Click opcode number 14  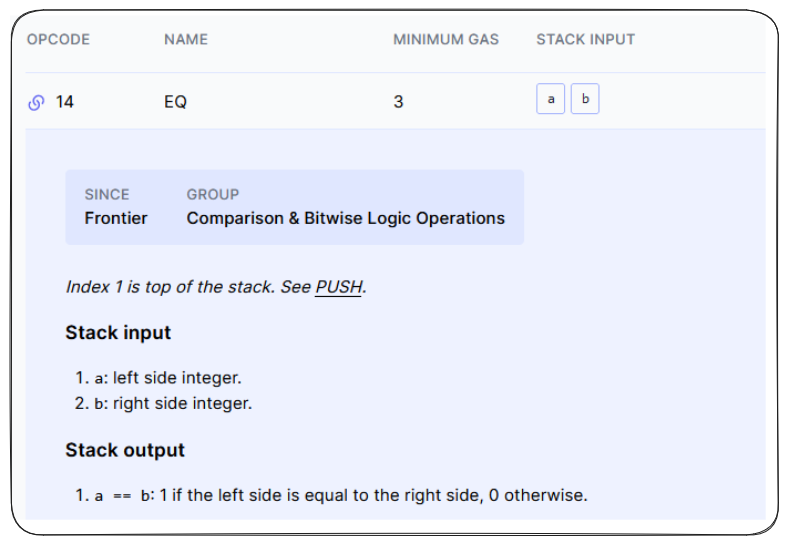click(x=65, y=102)
